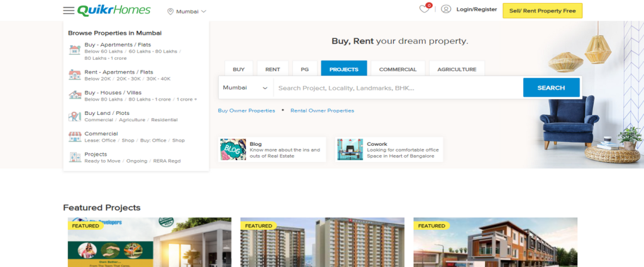Select Ongoing projects filter
This screenshot has height=267, width=644.
(x=136, y=161)
